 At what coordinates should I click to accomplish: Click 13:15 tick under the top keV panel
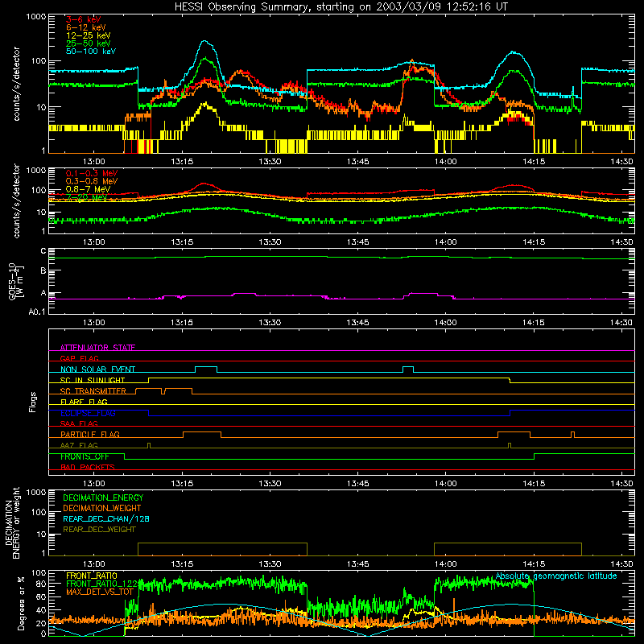tap(182, 162)
